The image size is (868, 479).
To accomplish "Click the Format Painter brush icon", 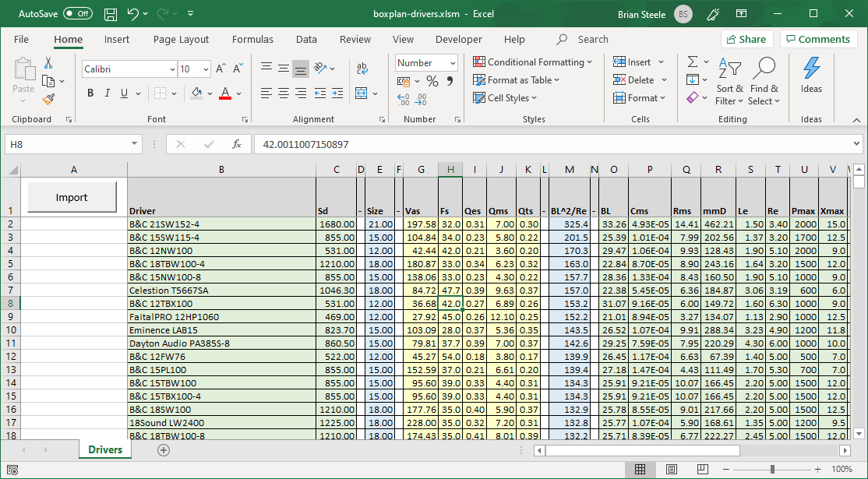I will tap(48, 100).
